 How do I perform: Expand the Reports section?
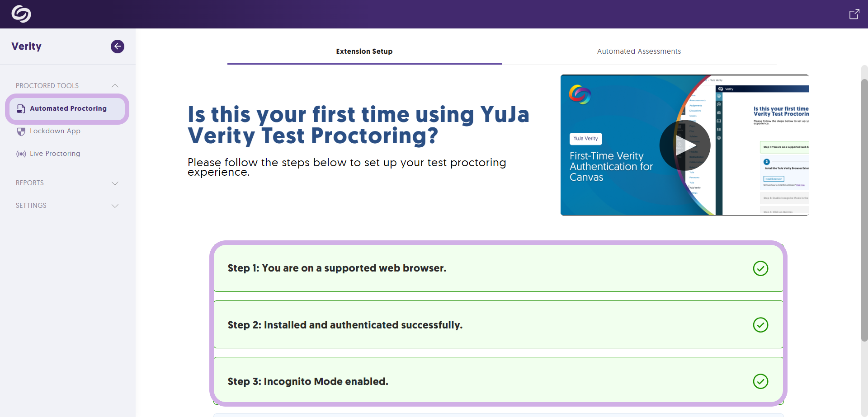click(x=115, y=183)
